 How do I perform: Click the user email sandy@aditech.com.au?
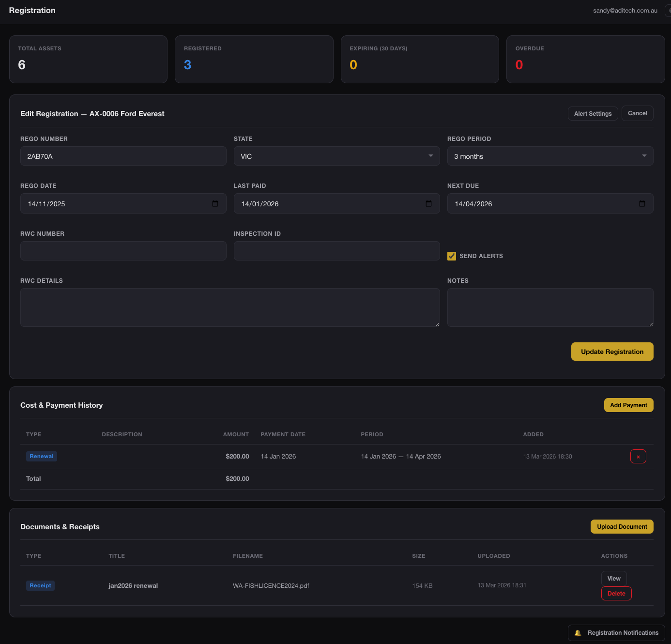[x=625, y=11]
